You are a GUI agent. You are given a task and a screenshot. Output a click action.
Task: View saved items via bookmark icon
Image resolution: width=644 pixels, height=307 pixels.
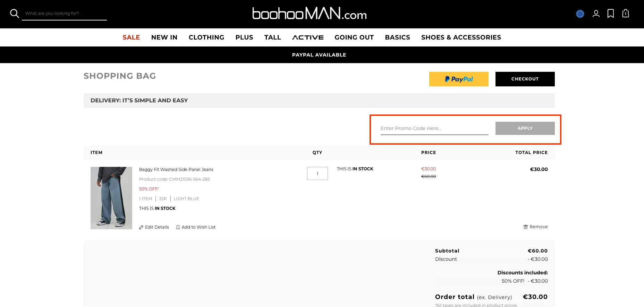point(611,14)
